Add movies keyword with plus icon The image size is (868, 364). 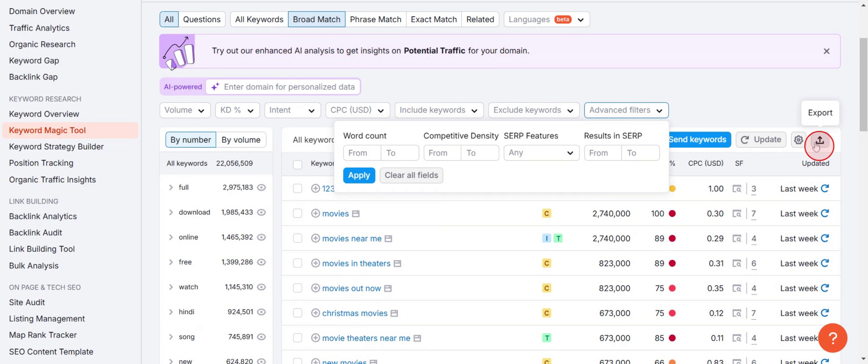click(x=315, y=214)
